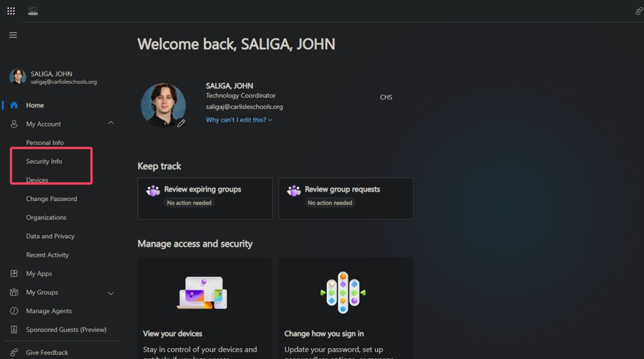Click No action needed under expiring groups

[189, 202]
